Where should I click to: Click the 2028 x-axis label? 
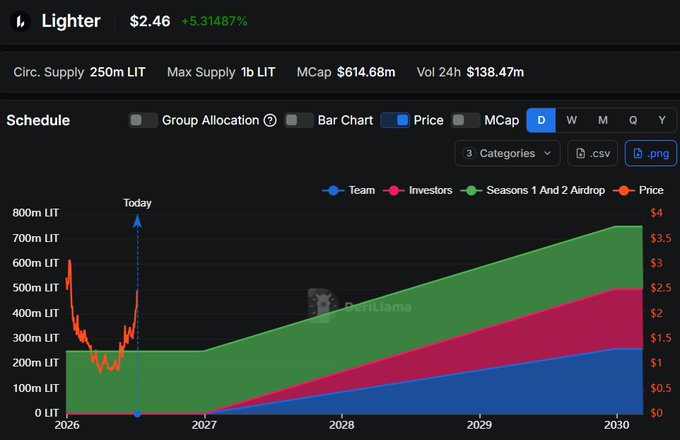click(x=341, y=425)
